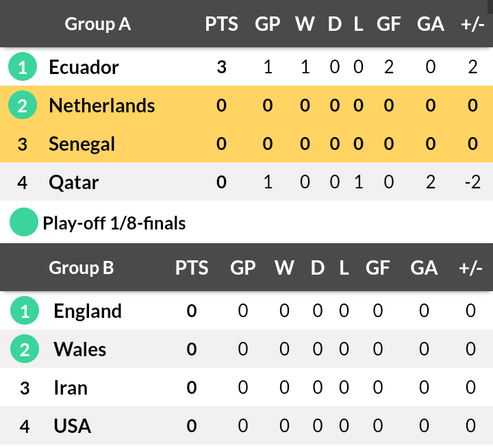Image resolution: width=493 pixels, height=448 pixels.
Task: Click England's green rank 1 badge
Action: pyautogui.click(x=25, y=310)
